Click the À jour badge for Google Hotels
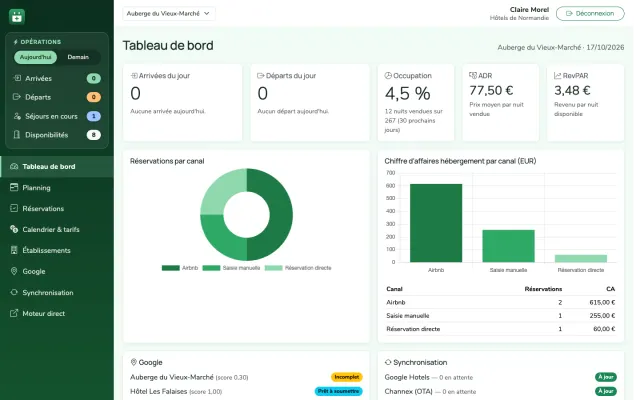The width and height of the screenshot is (640, 400). (x=606, y=377)
